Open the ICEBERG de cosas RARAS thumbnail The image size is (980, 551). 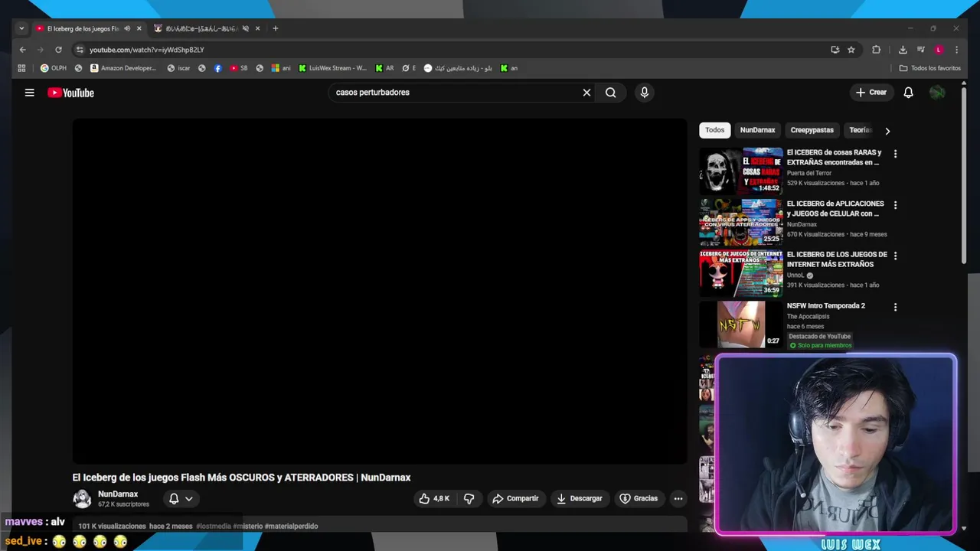tap(741, 171)
